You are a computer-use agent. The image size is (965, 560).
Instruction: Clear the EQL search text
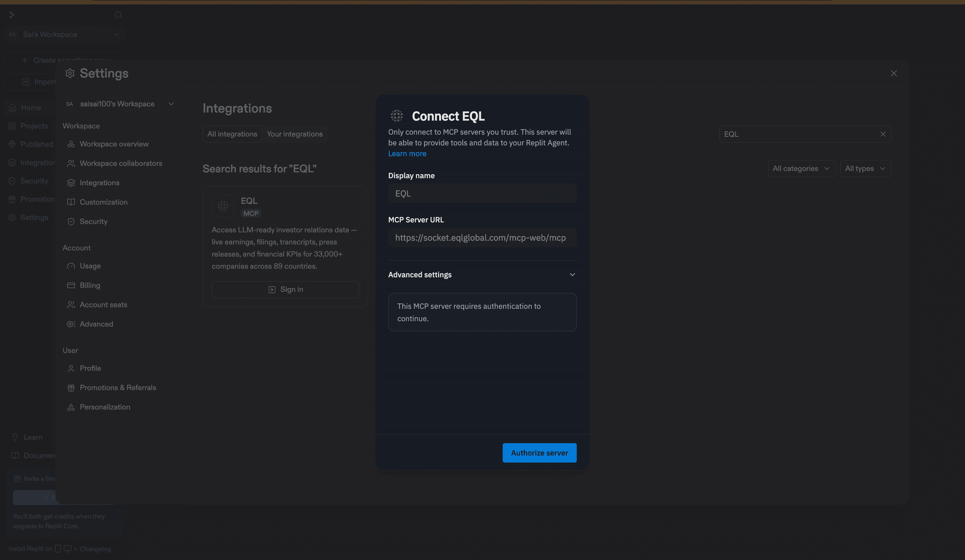[883, 134]
